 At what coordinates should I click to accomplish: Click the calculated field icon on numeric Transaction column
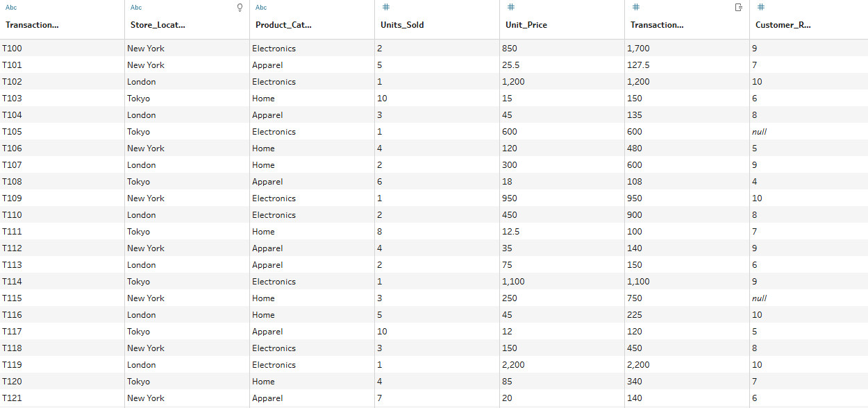(x=739, y=7)
